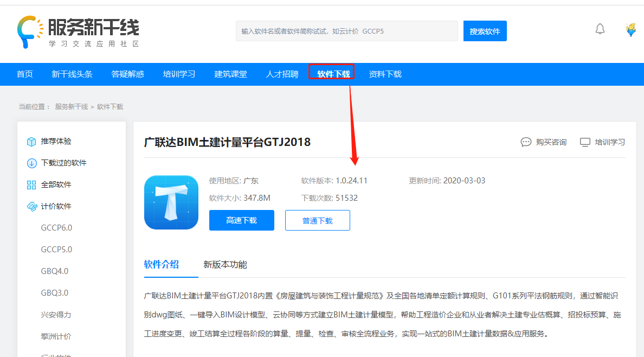Screen dimensions: 644x357
Task: Focus the software search input field
Action: click(346, 31)
